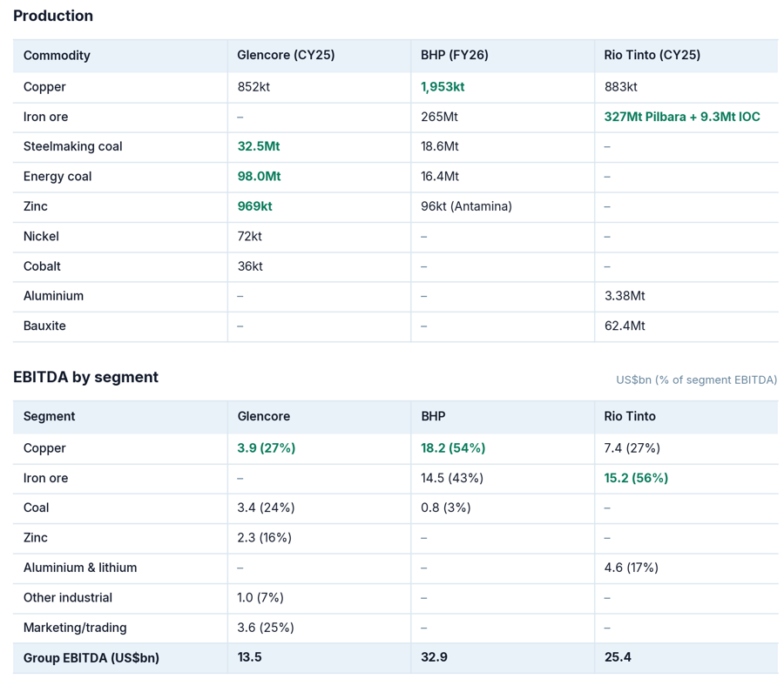Click the "Production" section heading
Screen dimensions: 784x679
tap(53, 16)
